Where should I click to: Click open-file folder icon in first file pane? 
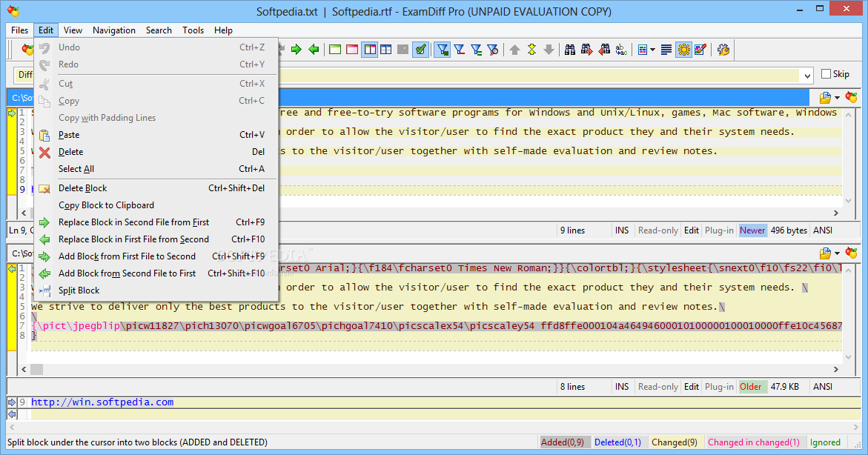825,98
